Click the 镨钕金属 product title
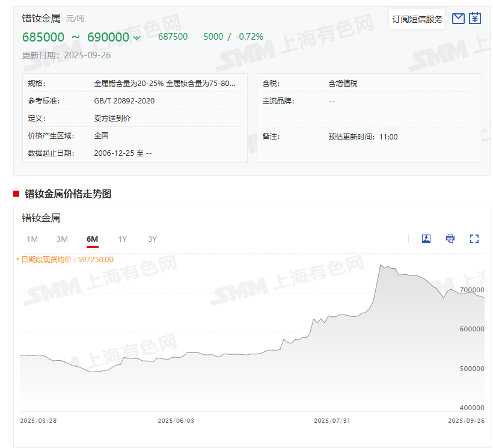The width and height of the screenshot is (493, 448). click(41, 18)
